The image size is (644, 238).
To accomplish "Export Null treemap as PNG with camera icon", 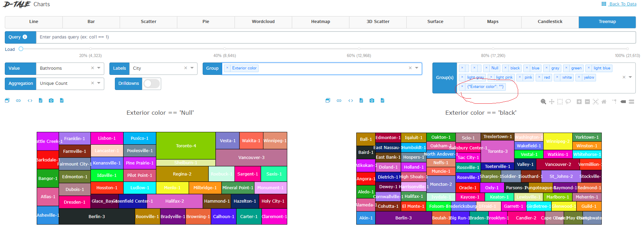I will [51, 101].
